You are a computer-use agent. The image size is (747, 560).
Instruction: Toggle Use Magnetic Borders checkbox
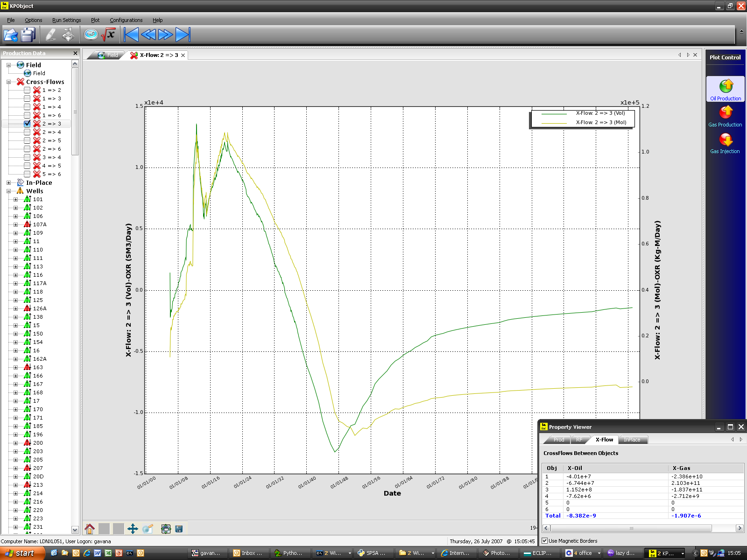tap(544, 541)
